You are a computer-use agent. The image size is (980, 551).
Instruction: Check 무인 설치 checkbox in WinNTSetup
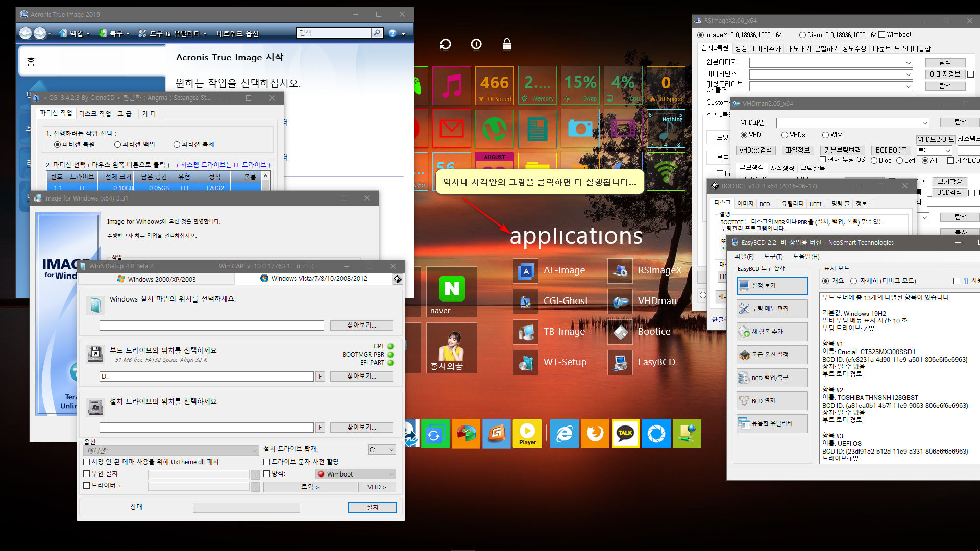pyautogui.click(x=87, y=474)
